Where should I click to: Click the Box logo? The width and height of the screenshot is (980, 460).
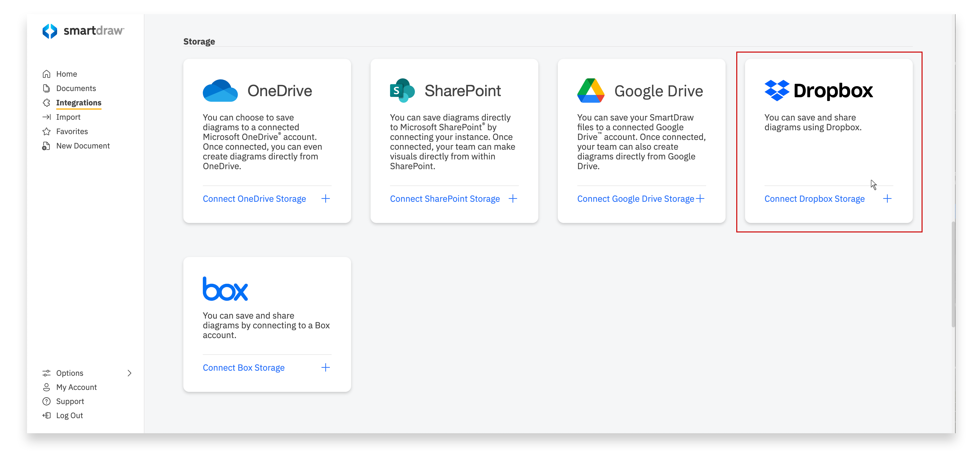click(x=226, y=289)
